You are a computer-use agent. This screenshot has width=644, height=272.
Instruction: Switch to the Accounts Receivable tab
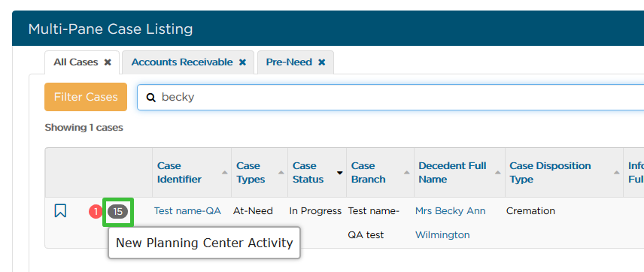point(182,62)
